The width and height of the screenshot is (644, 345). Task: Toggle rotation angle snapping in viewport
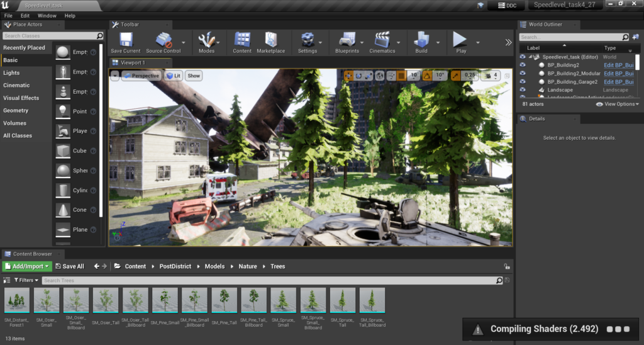(427, 76)
